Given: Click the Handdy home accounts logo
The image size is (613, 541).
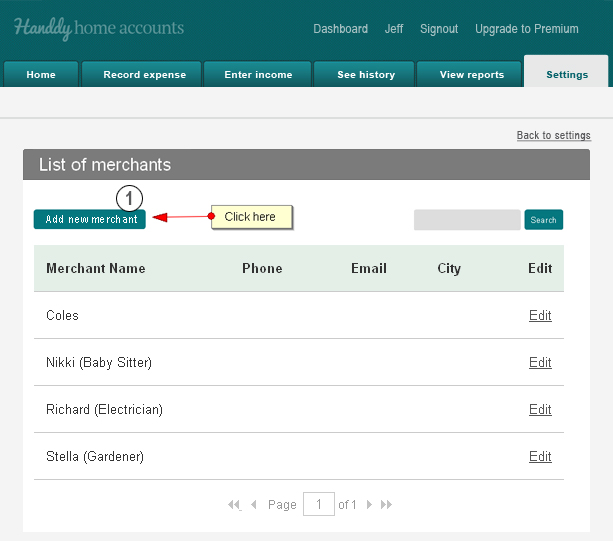Looking at the screenshot, I should pyautogui.click(x=99, y=28).
